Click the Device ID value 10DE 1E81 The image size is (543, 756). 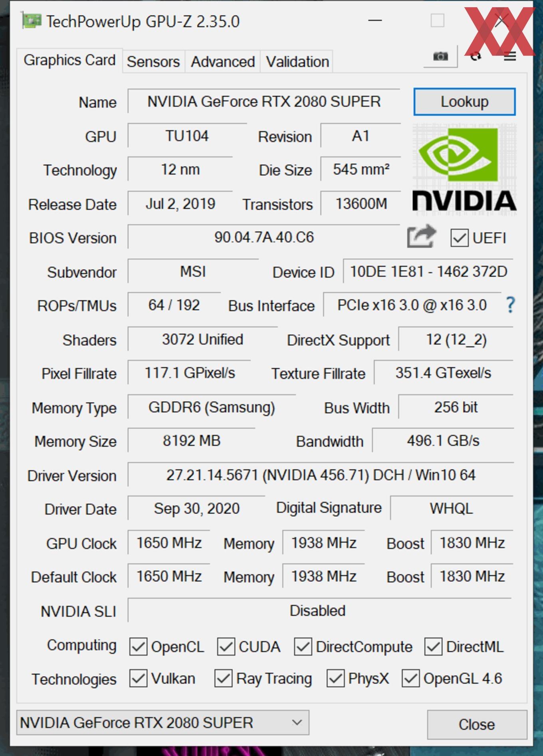(x=428, y=272)
